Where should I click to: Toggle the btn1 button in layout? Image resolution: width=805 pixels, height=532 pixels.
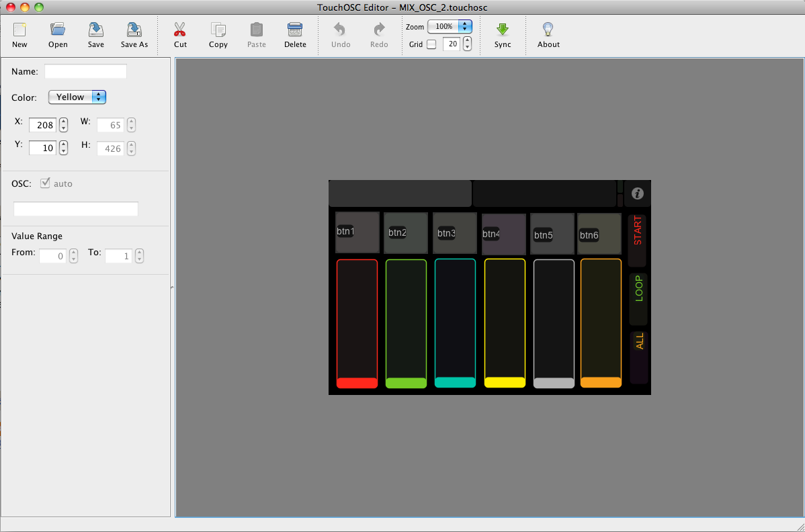point(357,232)
